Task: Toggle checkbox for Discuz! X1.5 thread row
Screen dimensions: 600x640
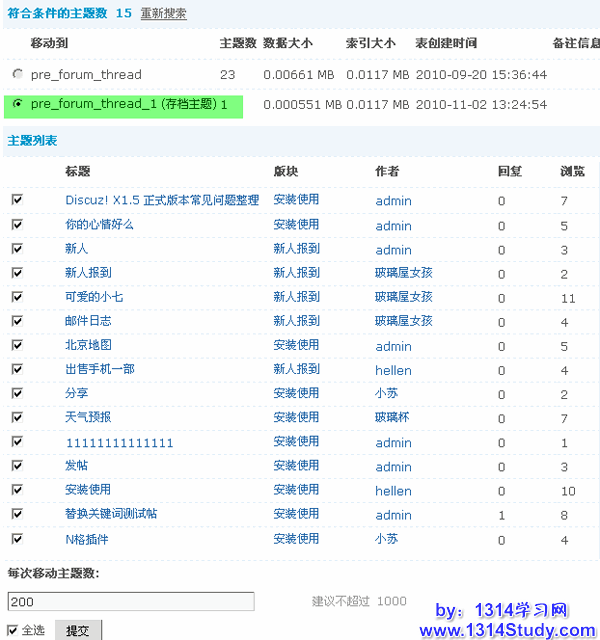Action: [17, 200]
